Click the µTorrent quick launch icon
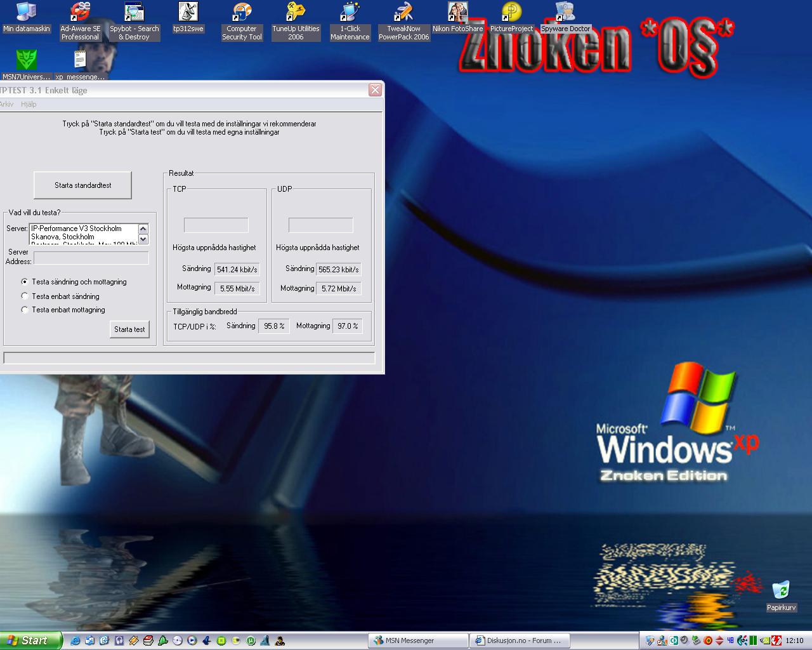 point(251,640)
